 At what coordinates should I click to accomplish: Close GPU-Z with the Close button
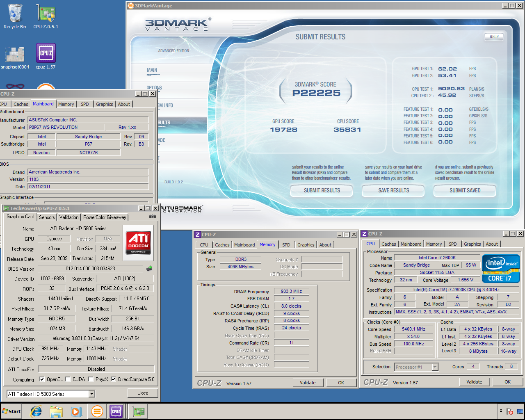143,393
